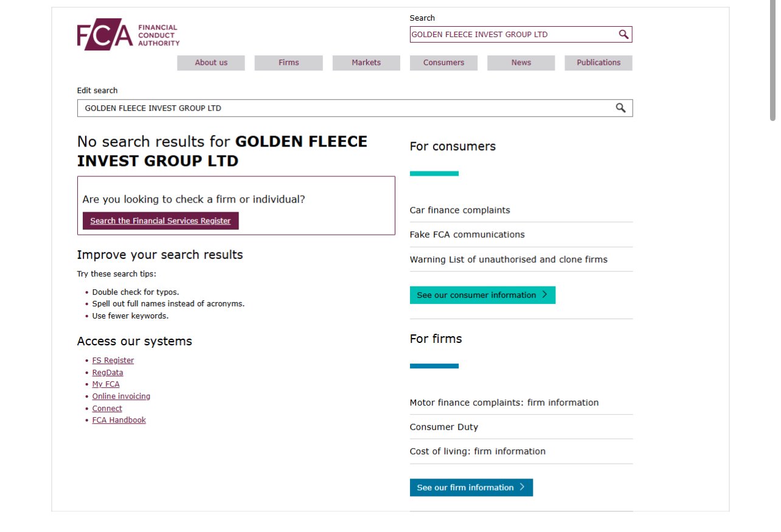The width and height of the screenshot is (781, 532).
Task: Open the About us menu
Action: [x=211, y=63]
